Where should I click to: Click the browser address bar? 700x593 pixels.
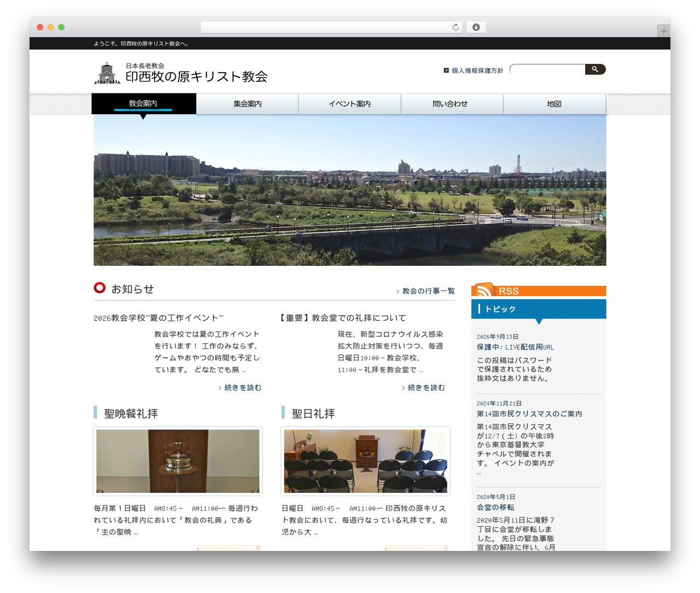(331, 27)
